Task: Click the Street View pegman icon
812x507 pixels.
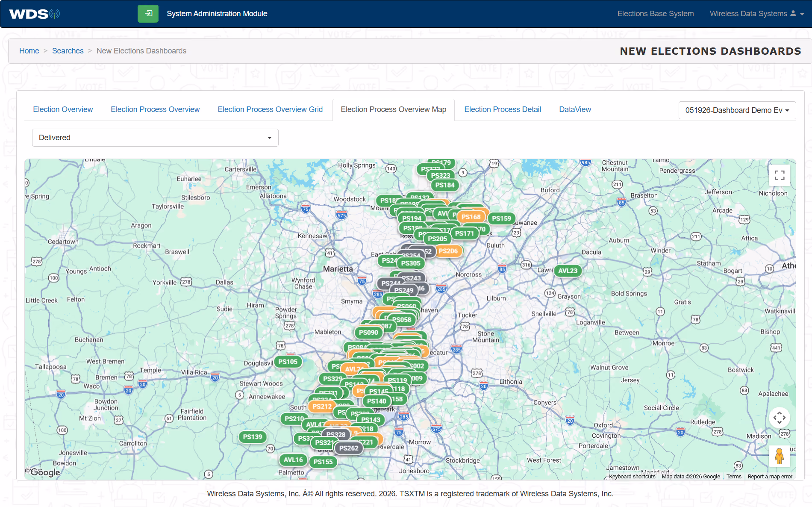Action: [x=780, y=456]
